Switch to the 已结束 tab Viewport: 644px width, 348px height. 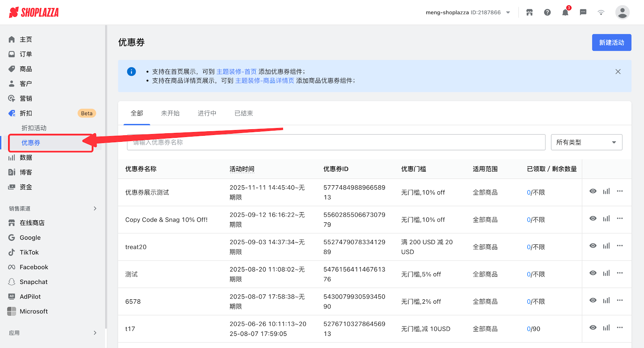(244, 114)
